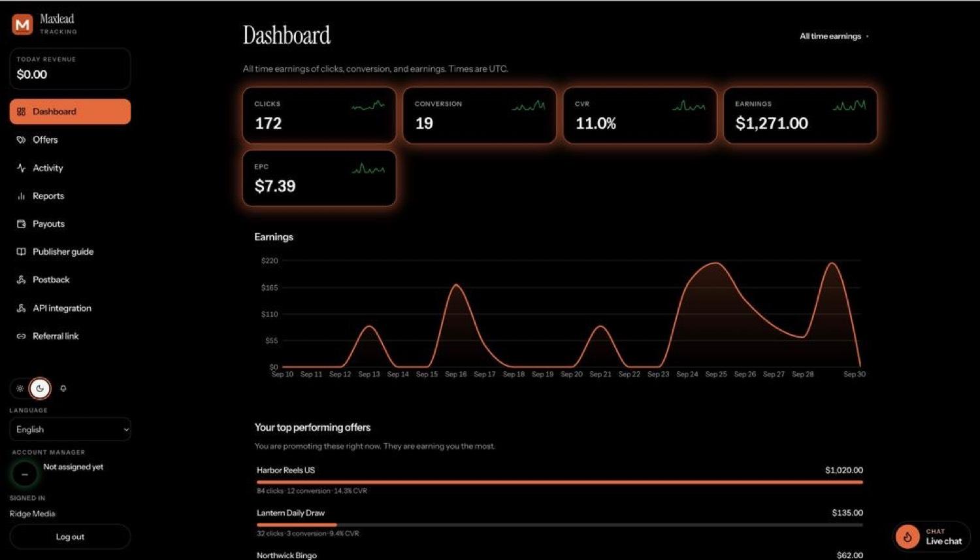Open the Live chat button
Viewport: 980px width, 560px height.
(932, 536)
